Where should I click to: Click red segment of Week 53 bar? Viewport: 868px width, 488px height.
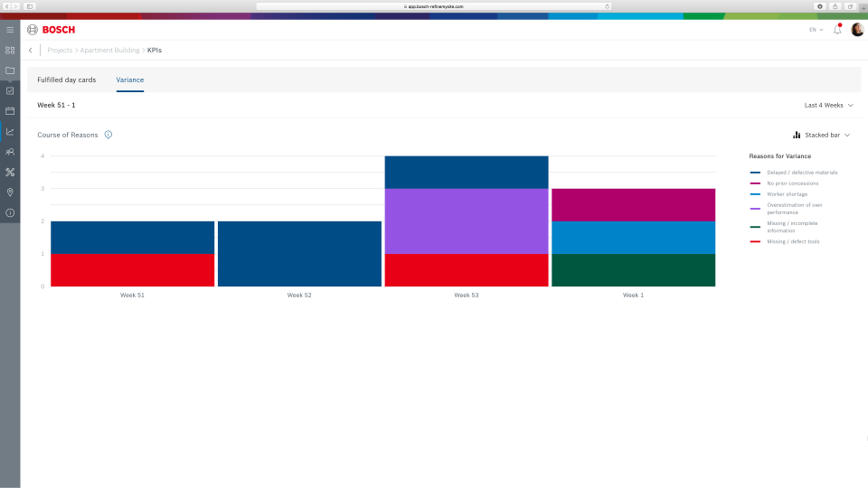467,270
